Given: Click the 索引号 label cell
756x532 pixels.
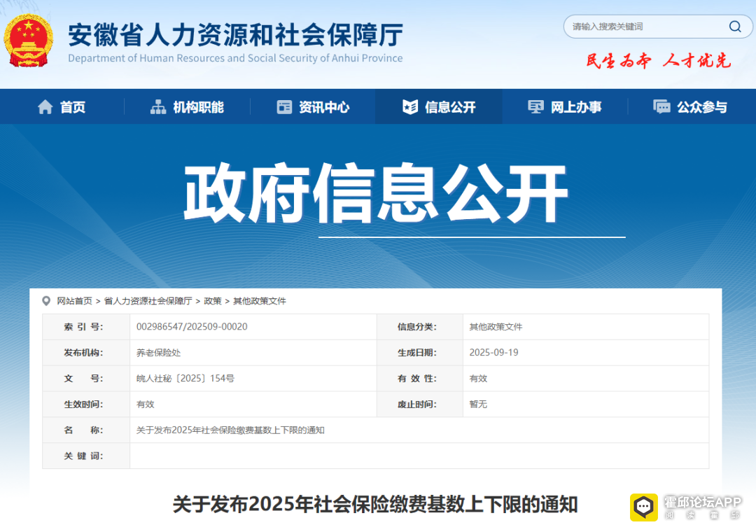Looking at the screenshot, I should (x=86, y=327).
